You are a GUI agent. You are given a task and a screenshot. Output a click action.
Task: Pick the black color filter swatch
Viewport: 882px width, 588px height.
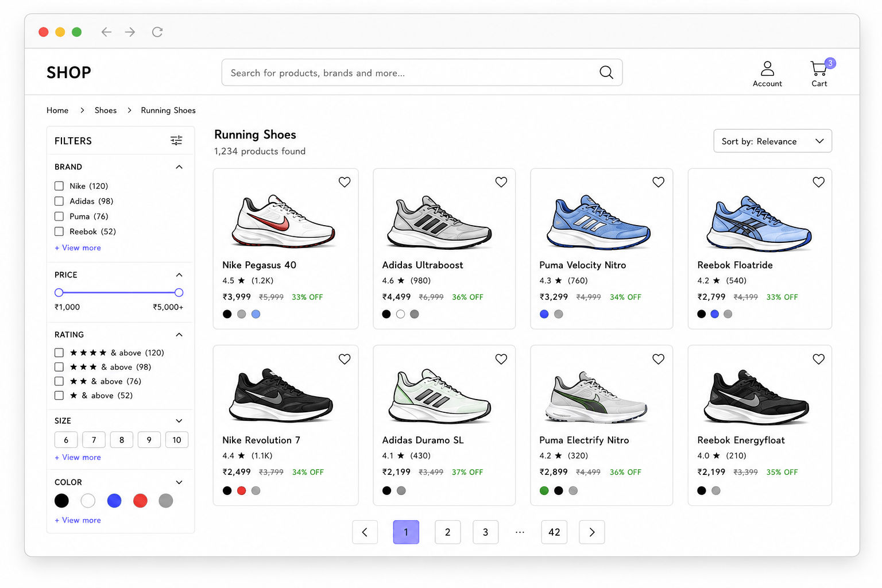(x=61, y=501)
